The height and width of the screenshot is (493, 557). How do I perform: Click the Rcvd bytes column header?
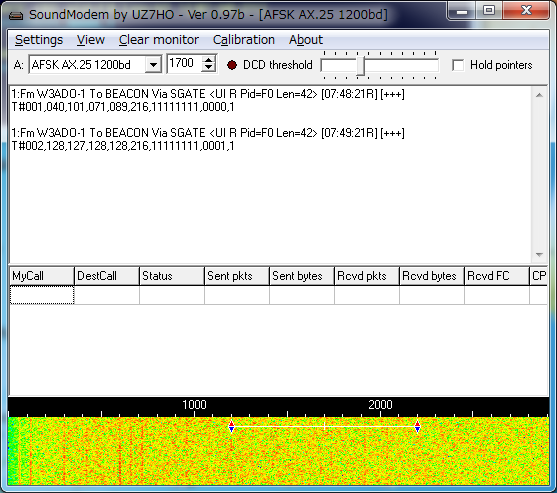432,276
